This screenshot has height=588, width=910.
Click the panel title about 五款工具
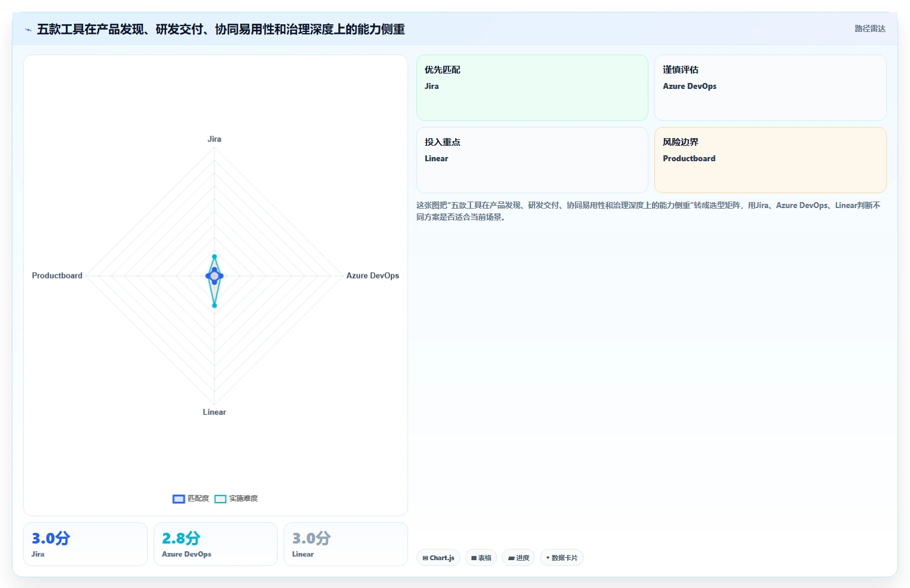coord(221,30)
